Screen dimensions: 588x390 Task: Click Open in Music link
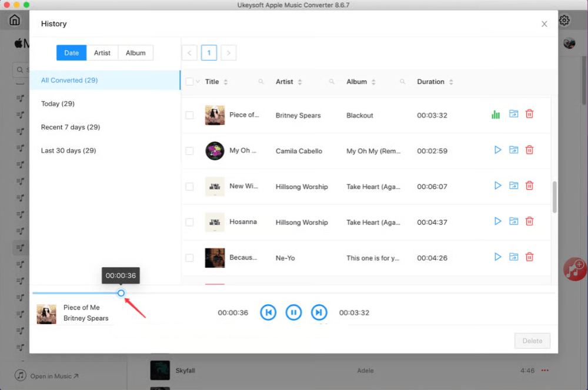[54, 376]
